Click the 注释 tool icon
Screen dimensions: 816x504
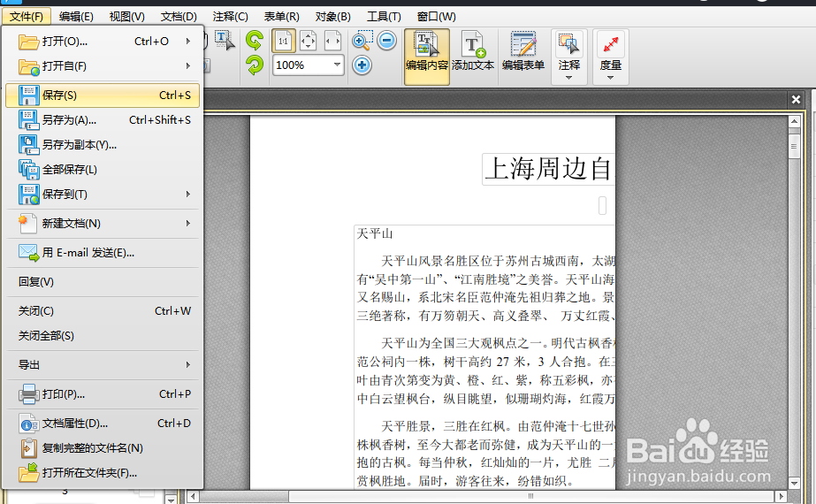click(568, 43)
